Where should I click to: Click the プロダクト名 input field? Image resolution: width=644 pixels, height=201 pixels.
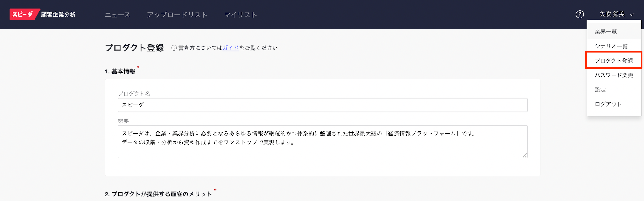[x=323, y=105]
